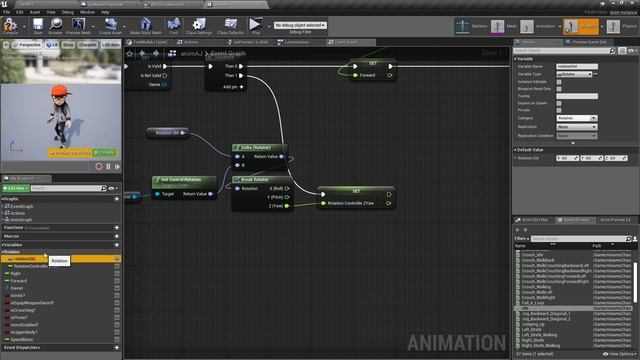The image size is (640, 360).
Task: Collapse the Variable section in Details
Action: [516, 59]
